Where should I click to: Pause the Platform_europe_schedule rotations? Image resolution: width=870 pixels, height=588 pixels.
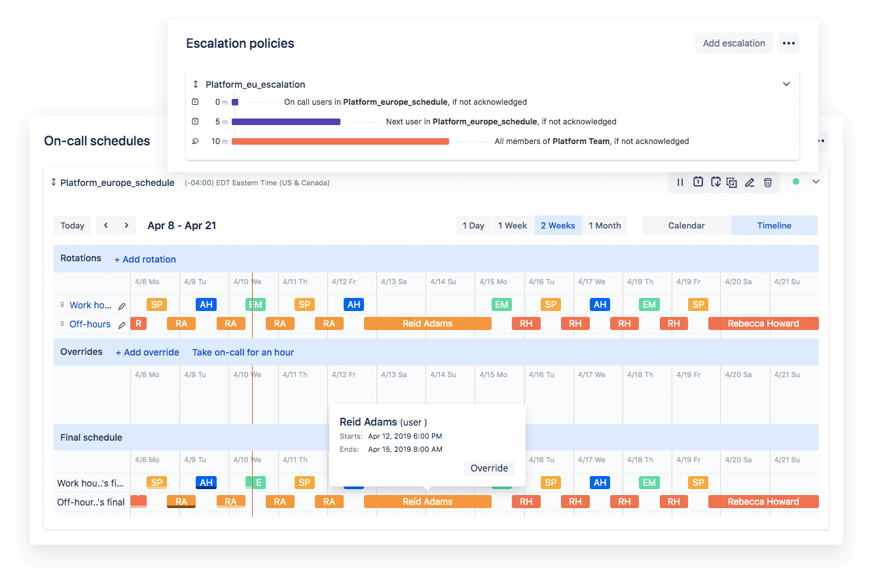click(681, 182)
